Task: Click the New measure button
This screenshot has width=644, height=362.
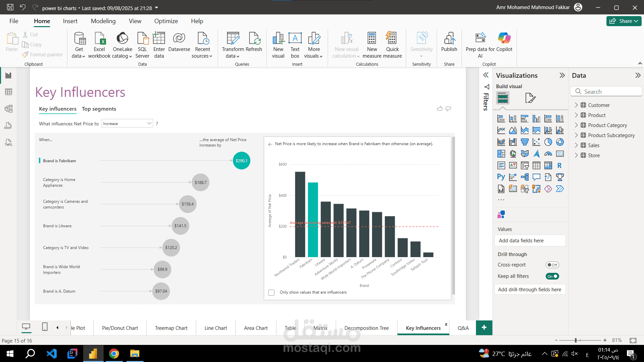Action: point(372,45)
